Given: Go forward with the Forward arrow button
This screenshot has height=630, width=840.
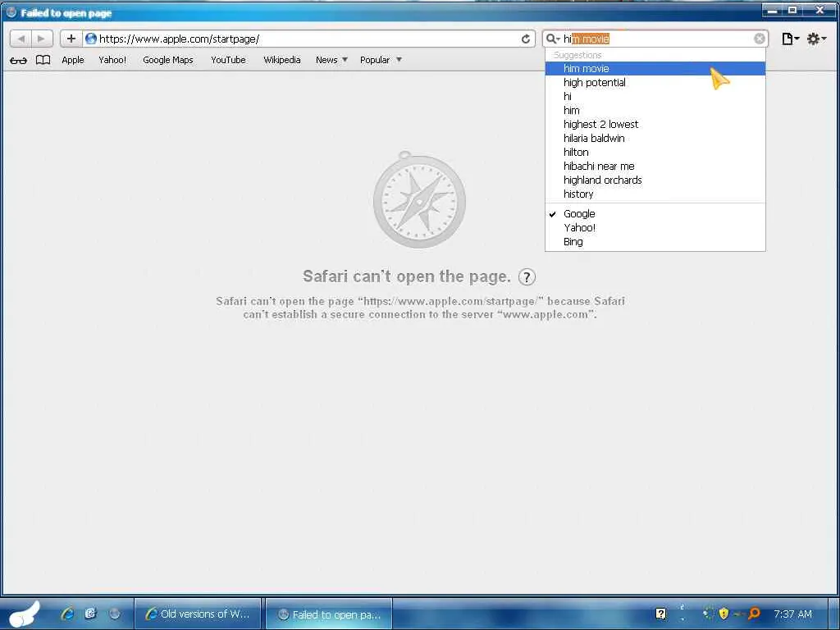Looking at the screenshot, I should 42,39.
